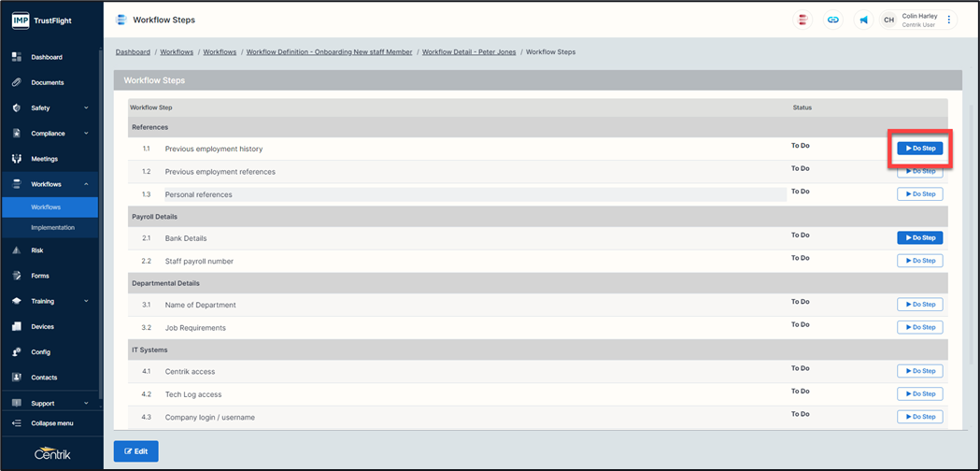980x471 pixels.
Task: Click the Bank Details step text
Action: (186, 238)
